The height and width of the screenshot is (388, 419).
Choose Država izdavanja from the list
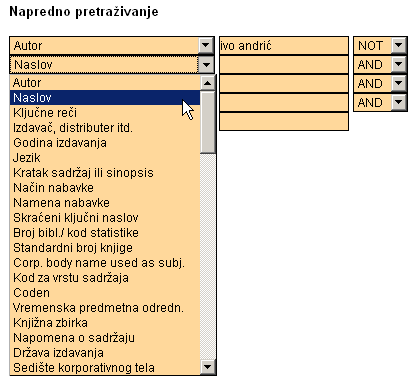105,353
